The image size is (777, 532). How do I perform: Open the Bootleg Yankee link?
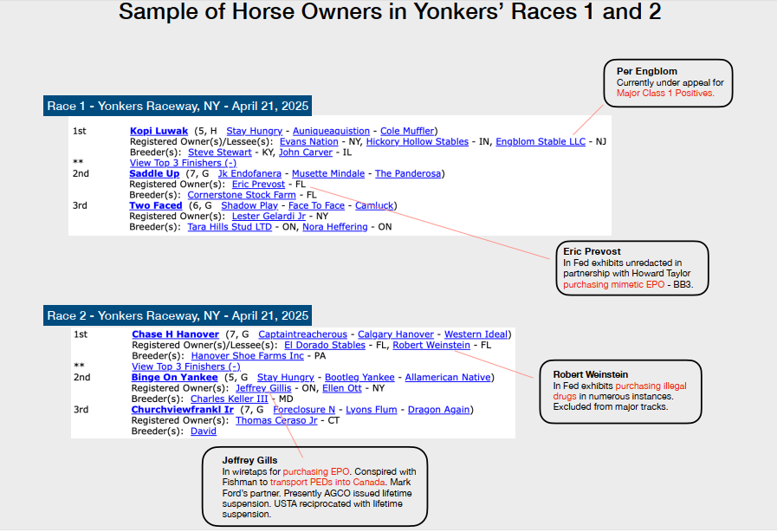pos(359,378)
